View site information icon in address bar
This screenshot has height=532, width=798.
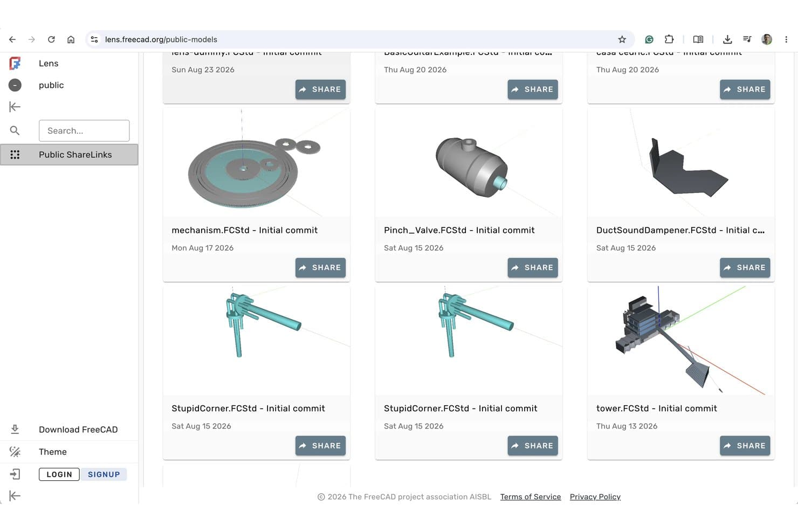point(94,39)
